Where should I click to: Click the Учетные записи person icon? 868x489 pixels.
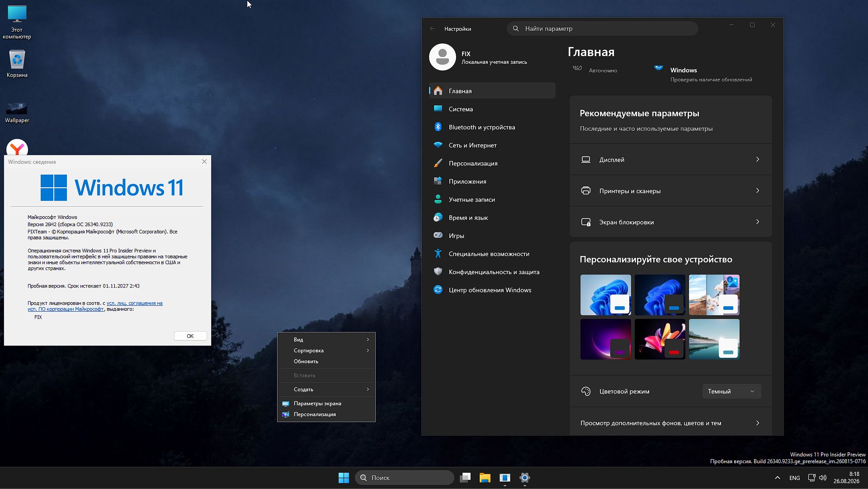coord(438,199)
